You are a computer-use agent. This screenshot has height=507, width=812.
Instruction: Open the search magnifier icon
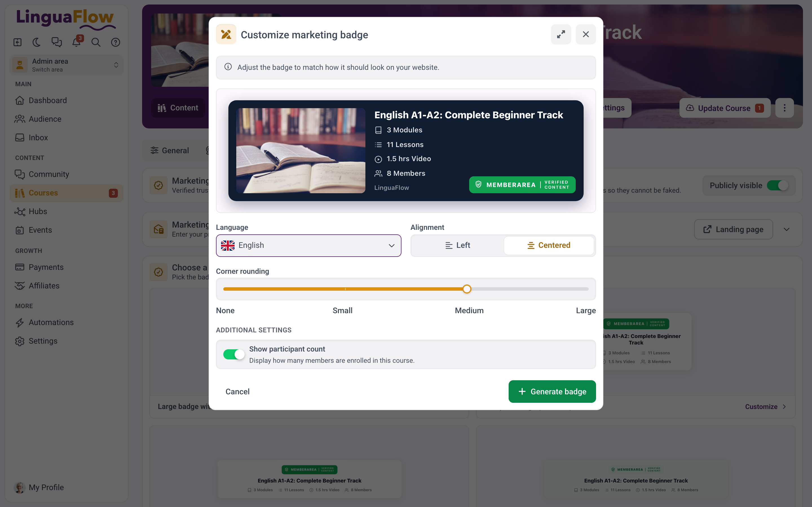click(x=96, y=42)
